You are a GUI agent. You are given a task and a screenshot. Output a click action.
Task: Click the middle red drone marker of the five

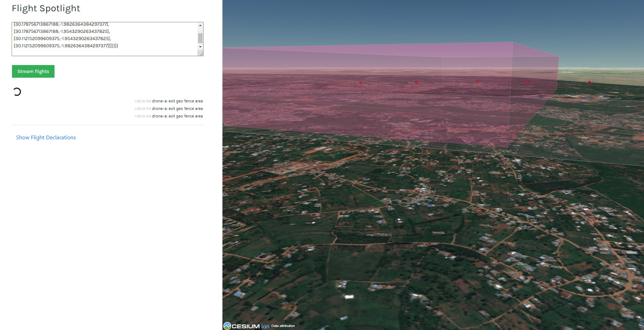(x=477, y=82)
